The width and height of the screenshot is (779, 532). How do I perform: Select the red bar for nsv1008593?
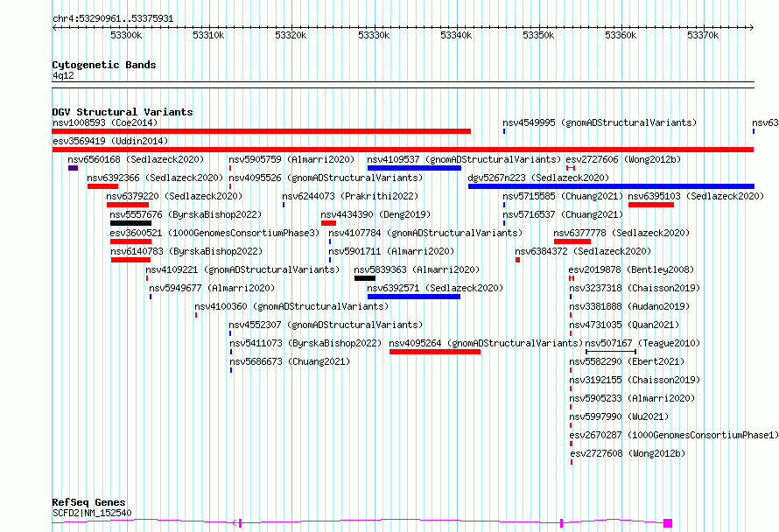(x=262, y=131)
